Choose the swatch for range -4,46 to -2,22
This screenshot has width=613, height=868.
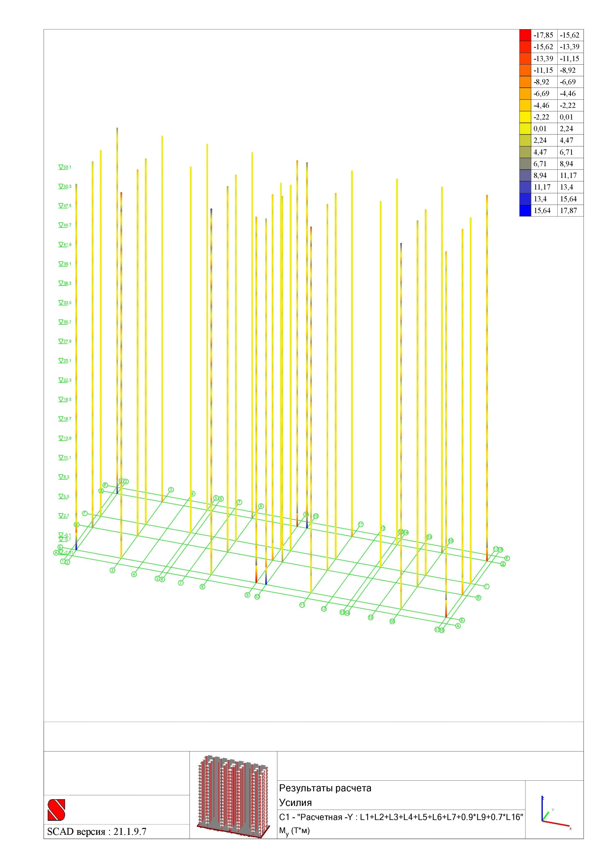point(525,105)
